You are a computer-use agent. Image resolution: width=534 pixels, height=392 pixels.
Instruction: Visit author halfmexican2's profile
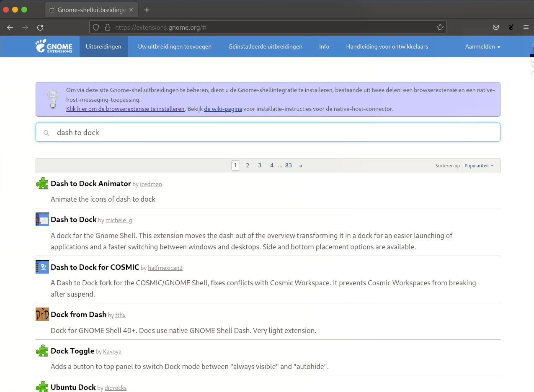pyautogui.click(x=165, y=268)
